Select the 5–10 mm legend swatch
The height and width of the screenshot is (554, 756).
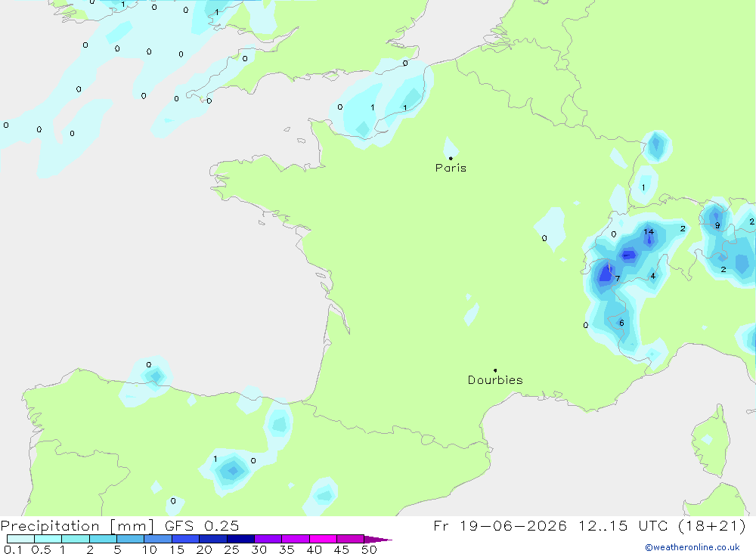click(x=131, y=539)
